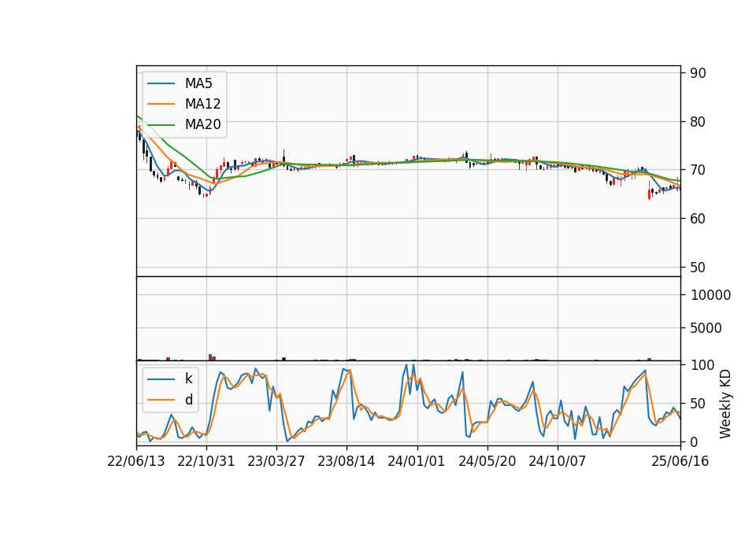Click the volume axis label 5000
This screenshot has height=543, width=756.
(x=706, y=328)
